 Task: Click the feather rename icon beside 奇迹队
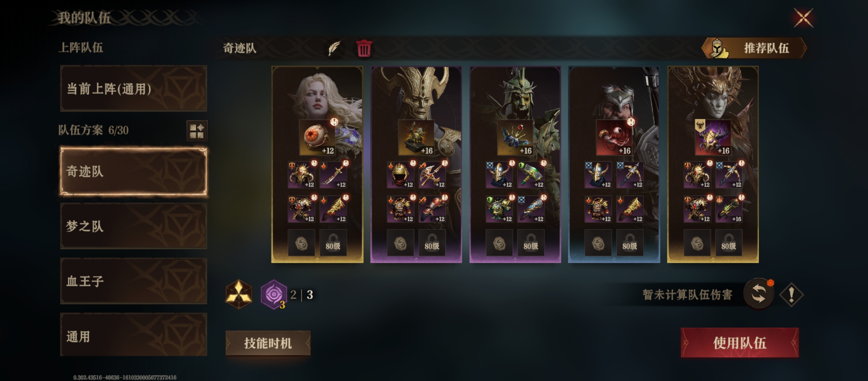(334, 48)
